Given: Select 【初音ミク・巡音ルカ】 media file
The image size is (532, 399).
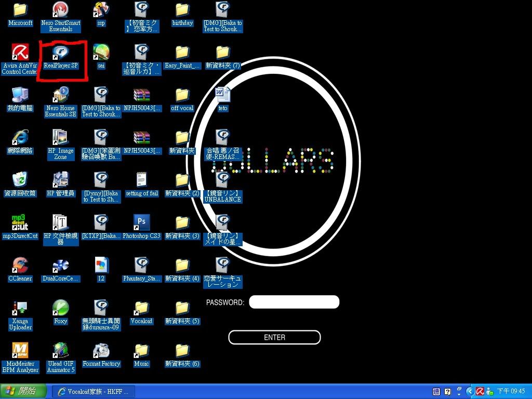Looking at the screenshot, I should coord(142,59).
